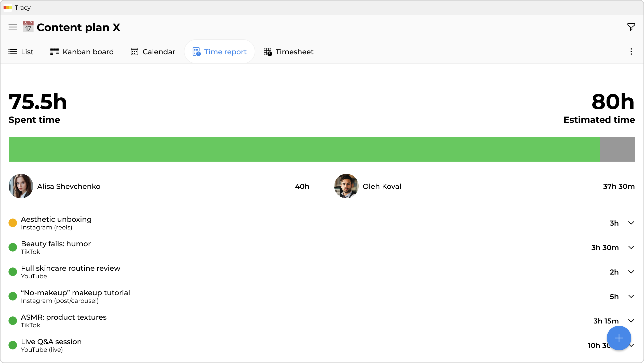This screenshot has height=363, width=644.
Task: Toggle the status dot on Live Q&A session
Action: tap(12, 345)
